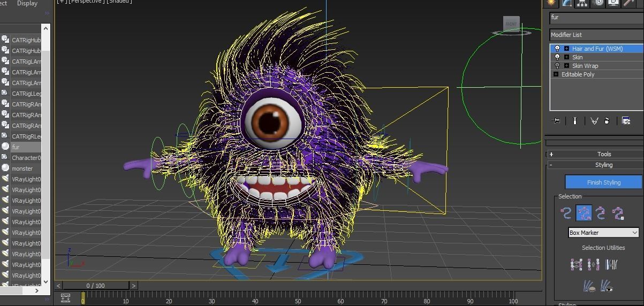Toggle the lightbulb for Skin Wrap modifier

[x=557, y=66]
